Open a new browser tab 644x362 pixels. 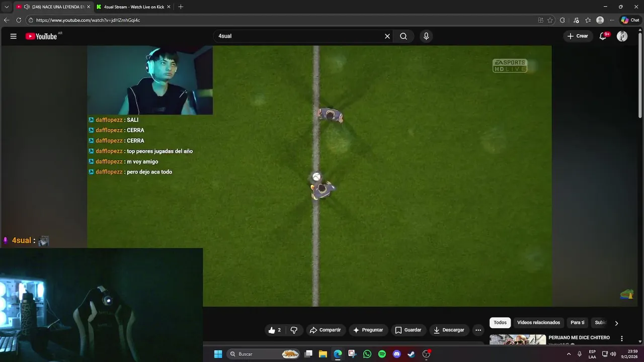pos(181,7)
